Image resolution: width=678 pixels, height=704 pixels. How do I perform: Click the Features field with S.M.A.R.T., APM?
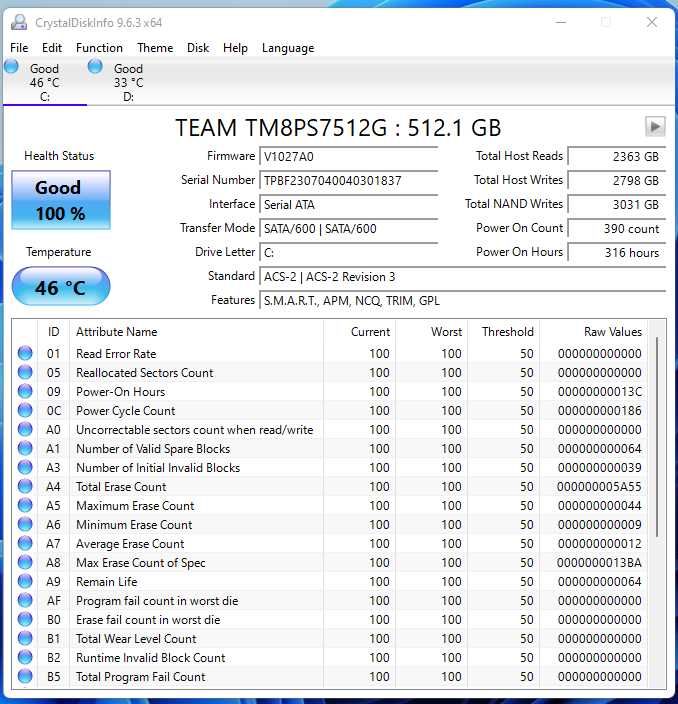462,300
